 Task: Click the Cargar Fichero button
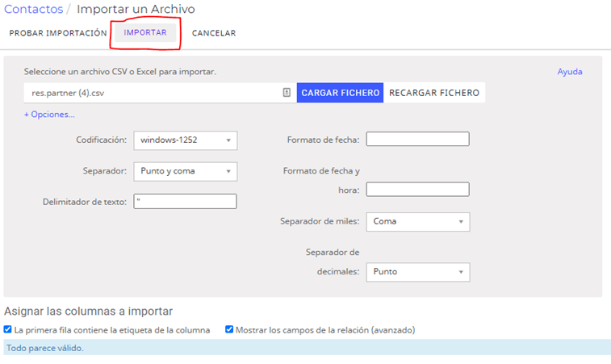340,93
